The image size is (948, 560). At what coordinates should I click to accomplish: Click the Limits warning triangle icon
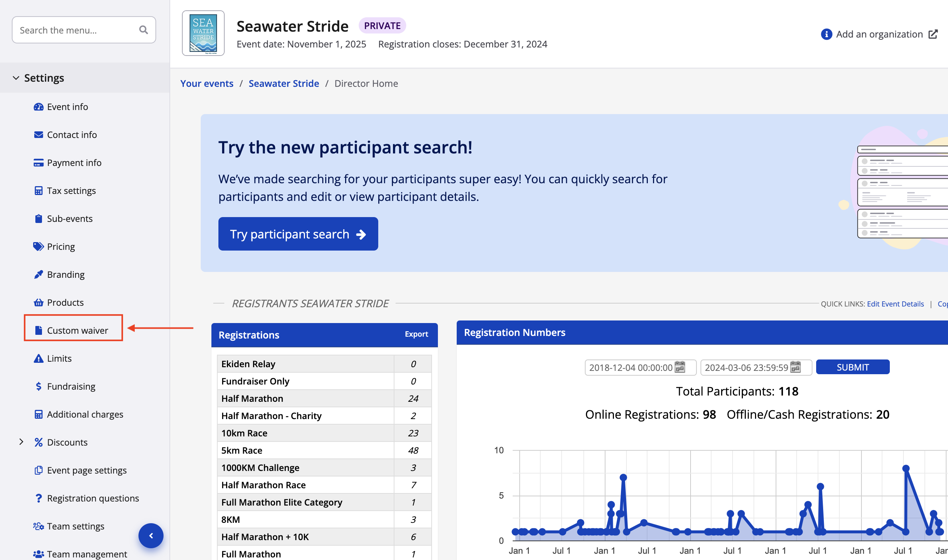(x=39, y=358)
